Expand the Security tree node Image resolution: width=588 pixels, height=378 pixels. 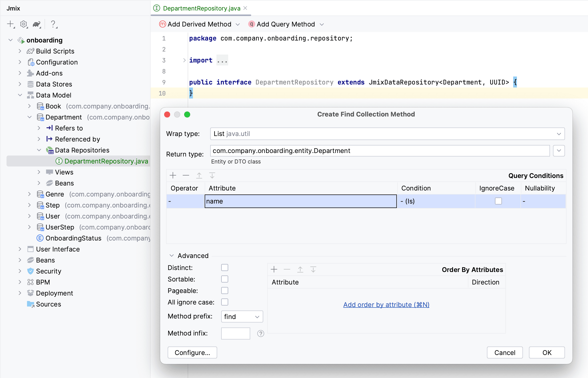click(x=20, y=271)
